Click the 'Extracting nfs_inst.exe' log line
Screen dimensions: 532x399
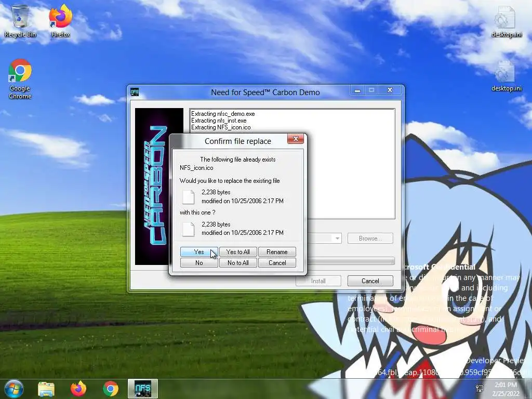tap(219, 121)
